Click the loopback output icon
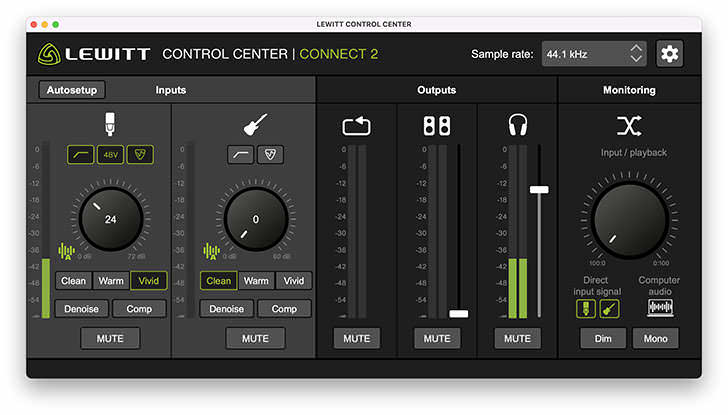 pyautogui.click(x=356, y=126)
